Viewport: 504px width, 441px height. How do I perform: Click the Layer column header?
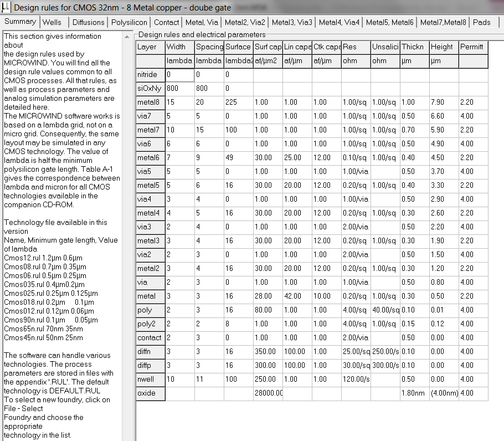click(x=151, y=47)
